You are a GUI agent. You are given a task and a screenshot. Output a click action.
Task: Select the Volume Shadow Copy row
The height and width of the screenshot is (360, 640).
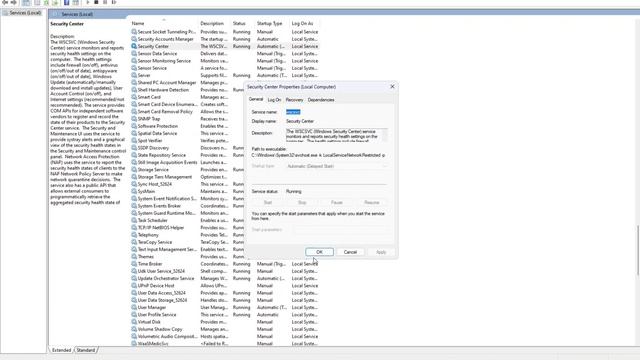[x=224, y=329]
